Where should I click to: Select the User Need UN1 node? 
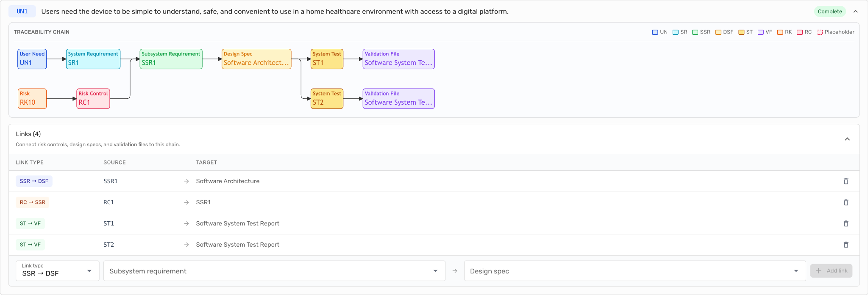32,59
